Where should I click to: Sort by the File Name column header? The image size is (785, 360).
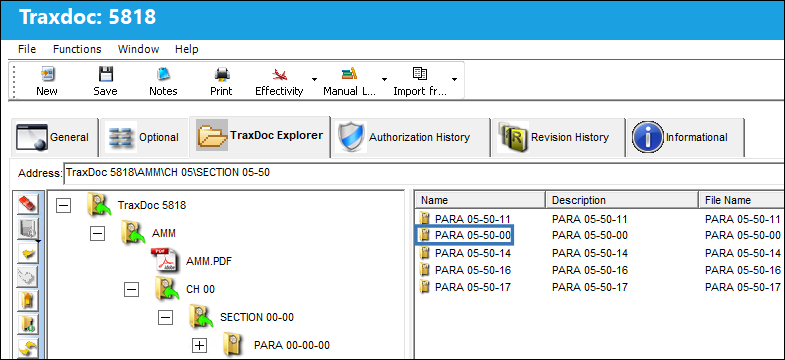(x=741, y=200)
